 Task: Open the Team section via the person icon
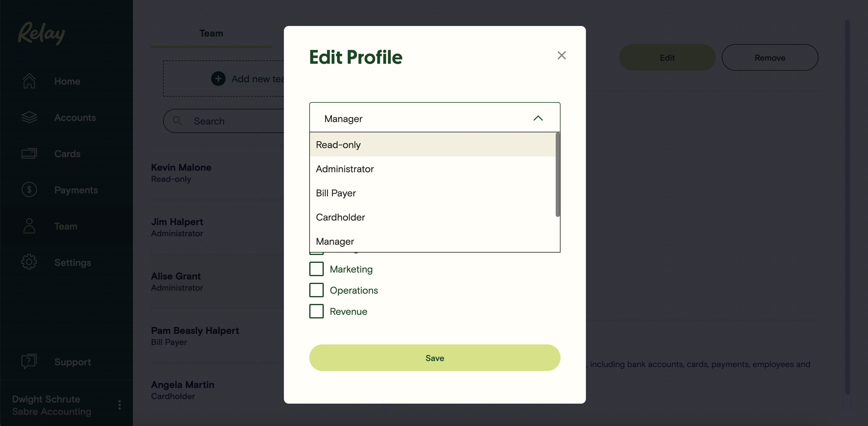pyautogui.click(x=29, y=226)
